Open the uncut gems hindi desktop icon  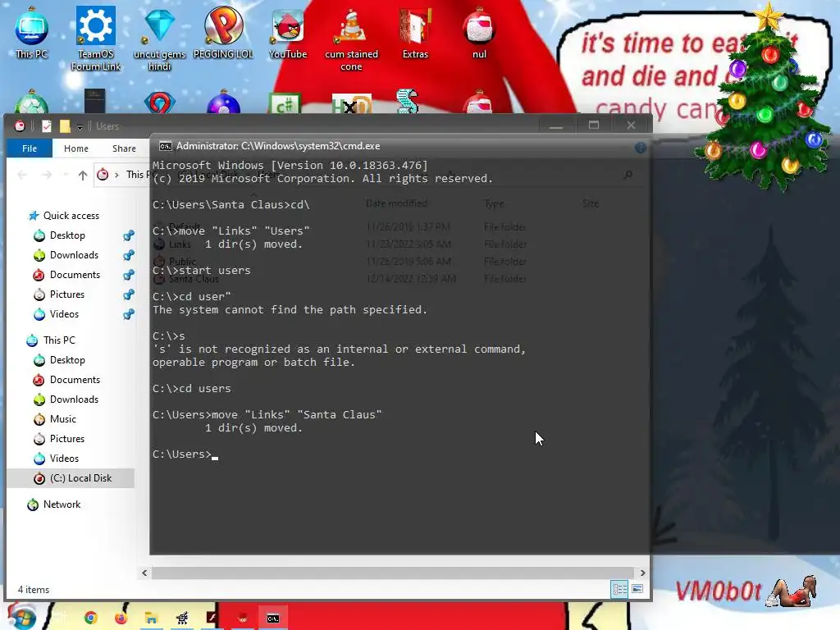tap(160, 38)
